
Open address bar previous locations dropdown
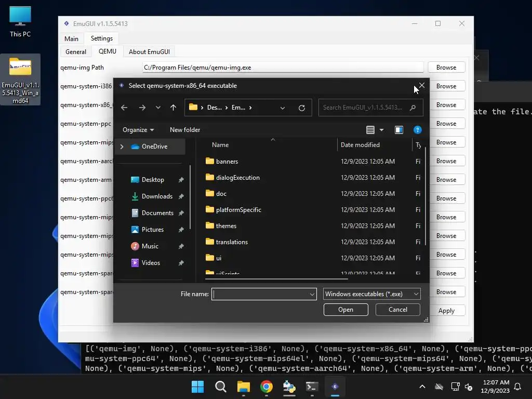[x=282, y=108]
